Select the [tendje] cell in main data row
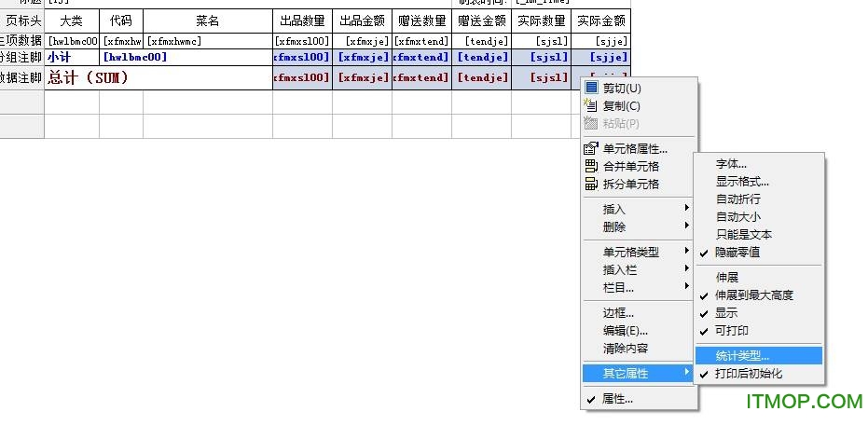The height and width of the screenshot is (425, 868). tap(482, 41)
